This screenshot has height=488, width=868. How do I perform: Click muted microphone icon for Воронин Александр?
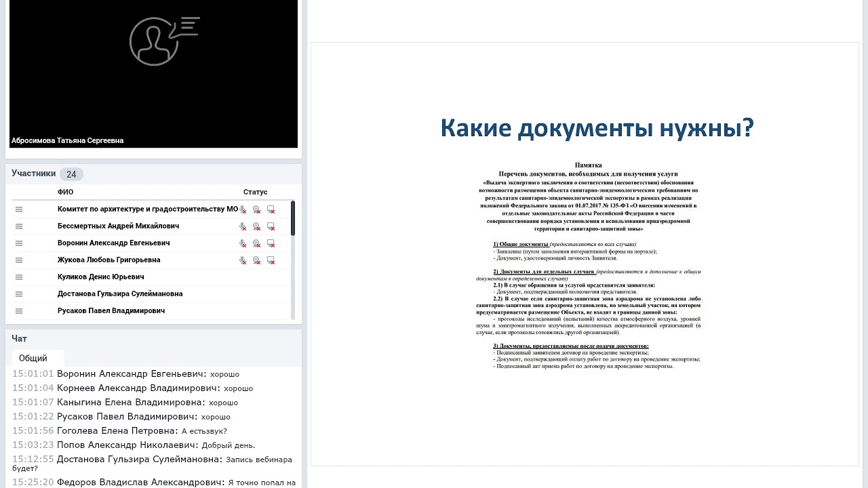[x=243, y=243]
